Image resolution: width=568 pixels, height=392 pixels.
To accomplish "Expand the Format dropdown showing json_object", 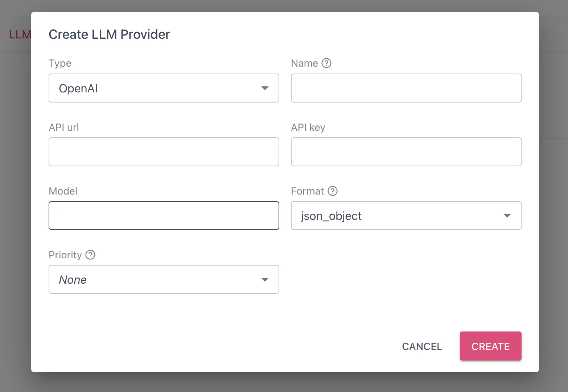I will pos(406,216).
